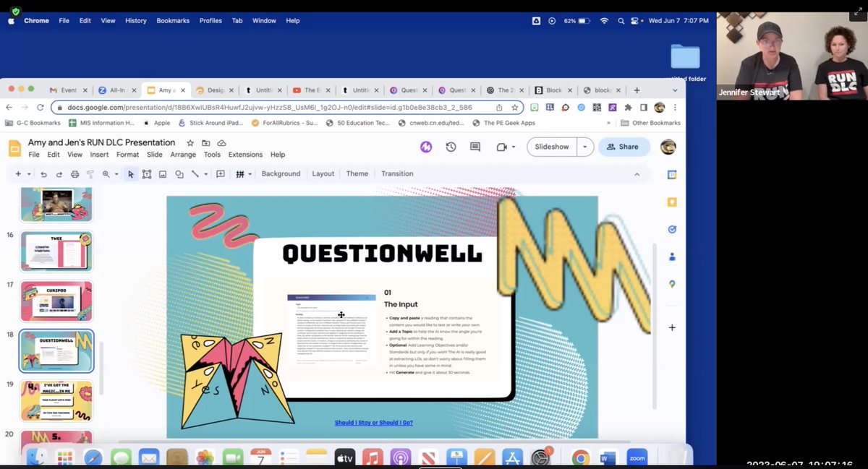The image size is (868, 469).
Task: Reload the page in Chrome
Action: (41, 107)
